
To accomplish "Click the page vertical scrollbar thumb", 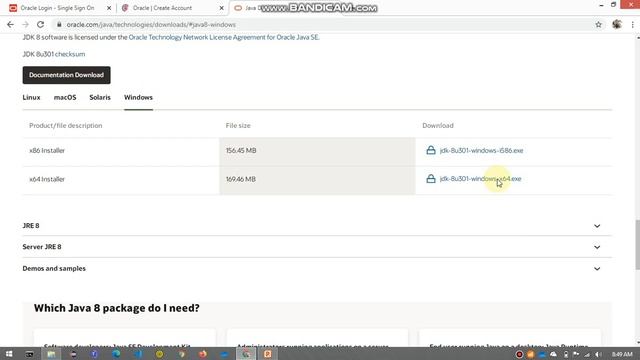I will [637, 244].
